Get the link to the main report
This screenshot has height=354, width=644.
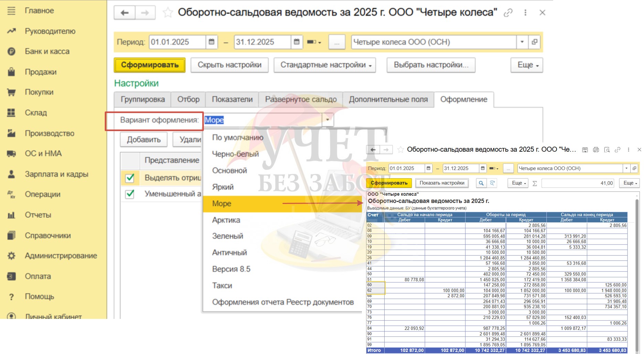coord(508,13)
